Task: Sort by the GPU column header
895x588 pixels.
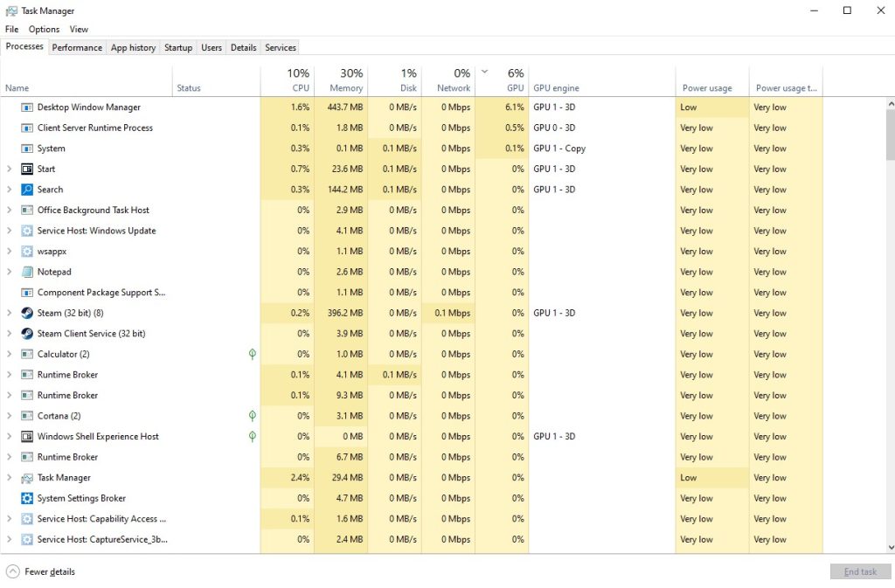Action: pos(503,80)
